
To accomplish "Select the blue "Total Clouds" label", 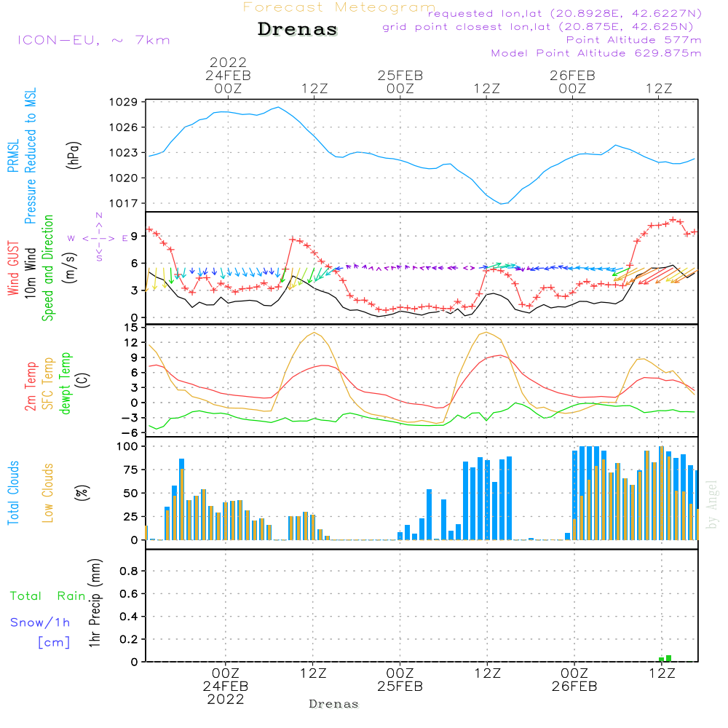I will pyautogui.click(x=13, y=493).
